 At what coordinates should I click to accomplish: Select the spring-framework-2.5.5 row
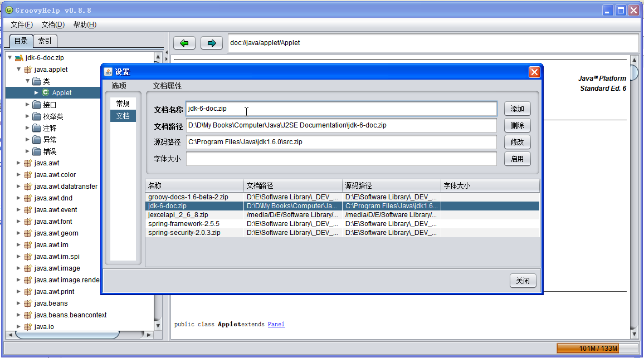tap(342, 224)
